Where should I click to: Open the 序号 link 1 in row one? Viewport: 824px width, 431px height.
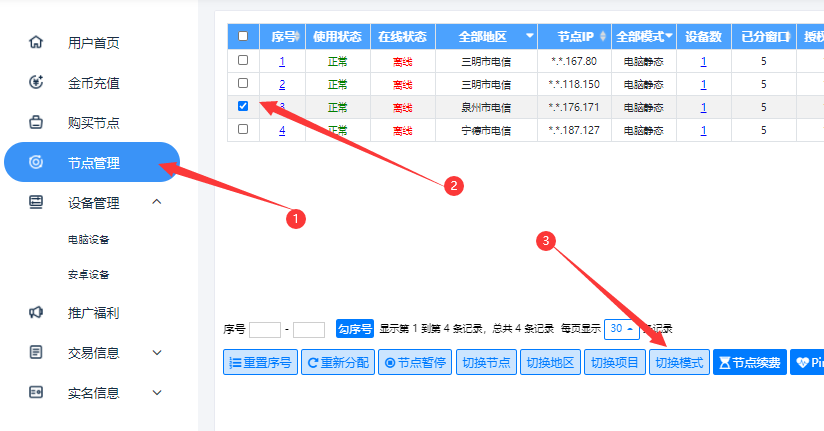pos(282,61)
